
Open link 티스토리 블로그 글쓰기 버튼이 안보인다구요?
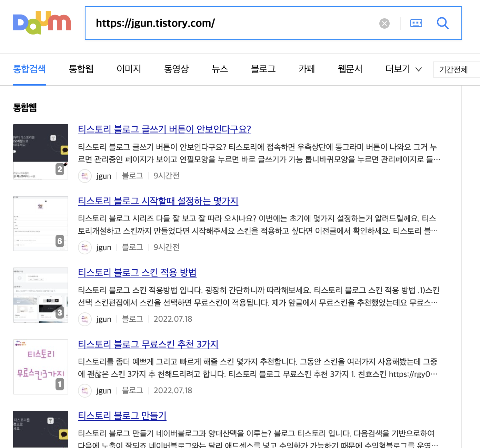(x=164, y=129)
